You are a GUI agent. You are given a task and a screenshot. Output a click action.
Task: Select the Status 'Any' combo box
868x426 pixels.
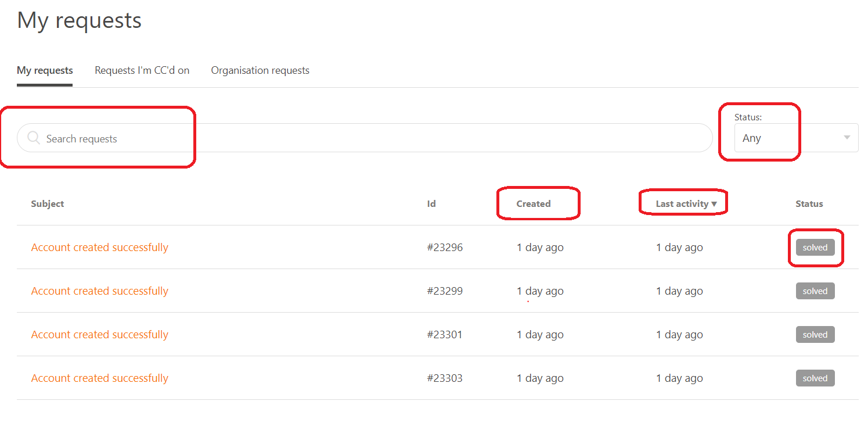[x=790, y=138]
